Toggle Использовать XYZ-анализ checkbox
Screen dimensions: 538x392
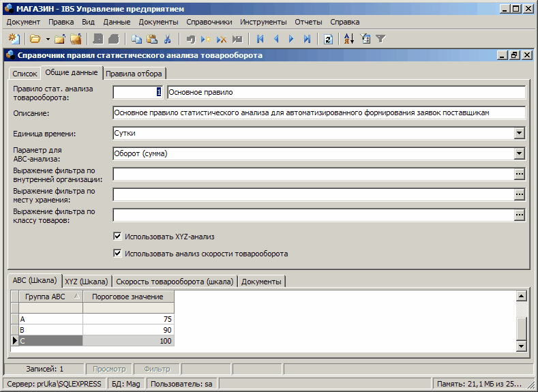click(117, 237)
